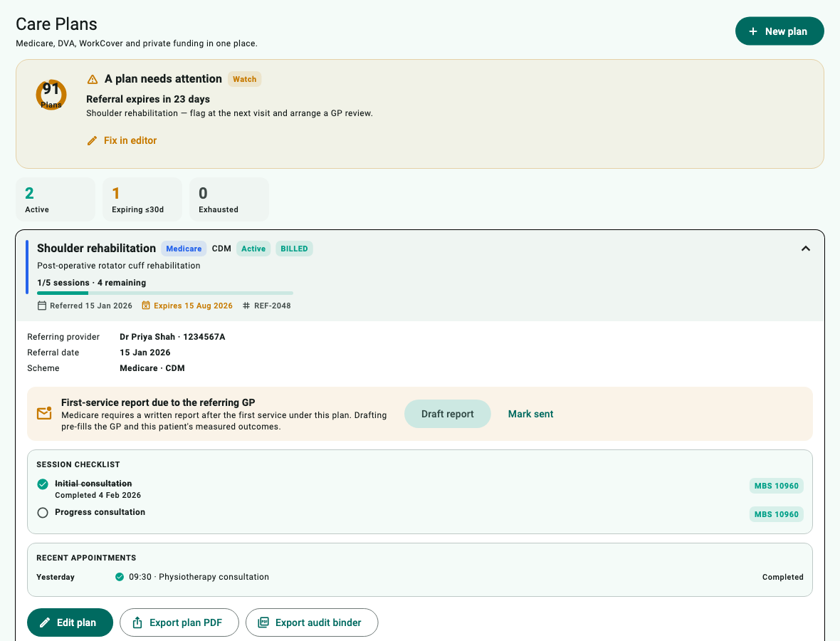
Task: Click the Watch badge
Action: (x=244, y=79)
